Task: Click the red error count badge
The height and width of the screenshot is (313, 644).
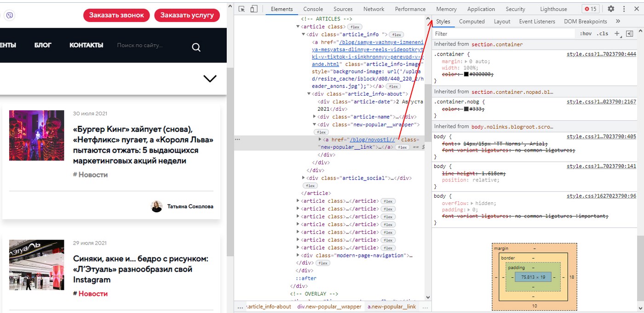Action: coord(590,9)
